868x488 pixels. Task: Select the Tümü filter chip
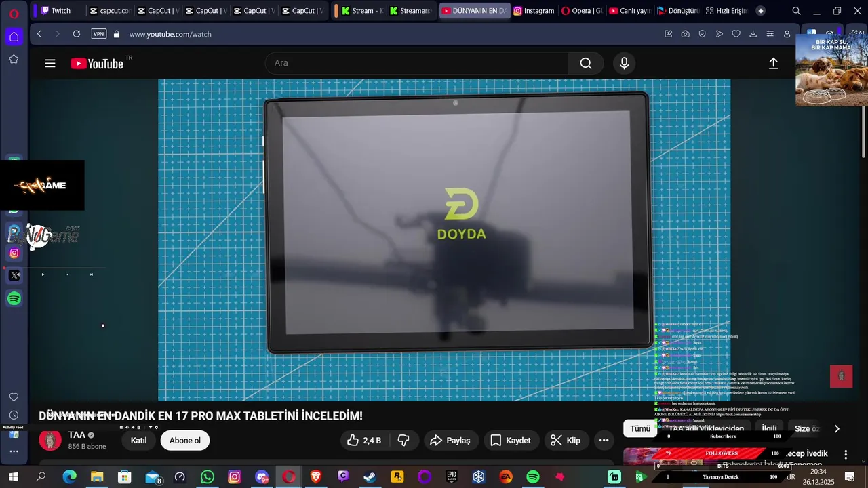[x=640, y=428]
